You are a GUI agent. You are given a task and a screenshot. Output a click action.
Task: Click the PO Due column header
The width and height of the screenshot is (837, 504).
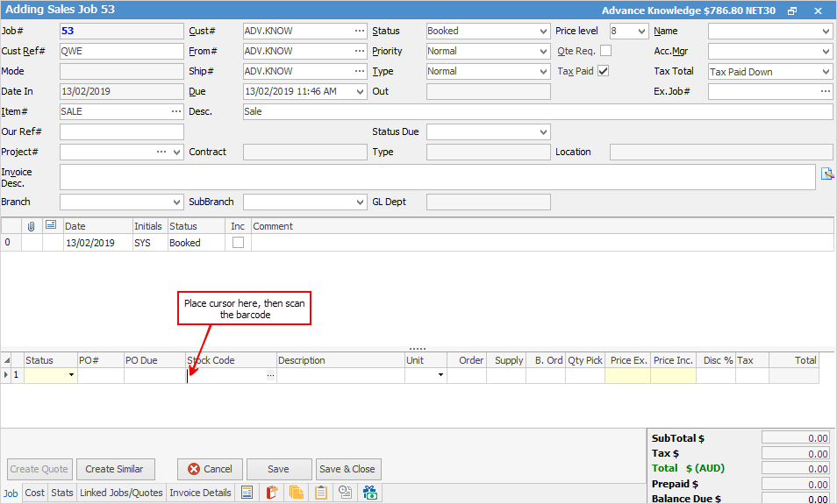[x=154, y=360]
